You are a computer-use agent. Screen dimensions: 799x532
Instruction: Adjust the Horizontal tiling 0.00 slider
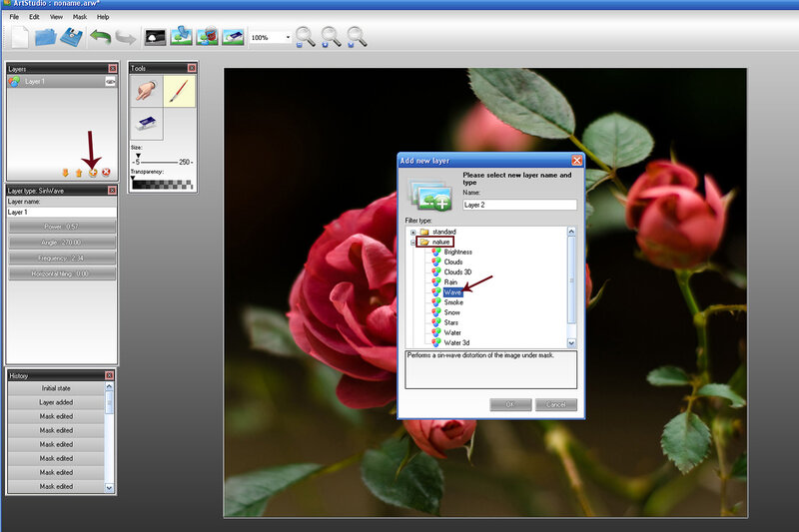[x=62, y=273]
